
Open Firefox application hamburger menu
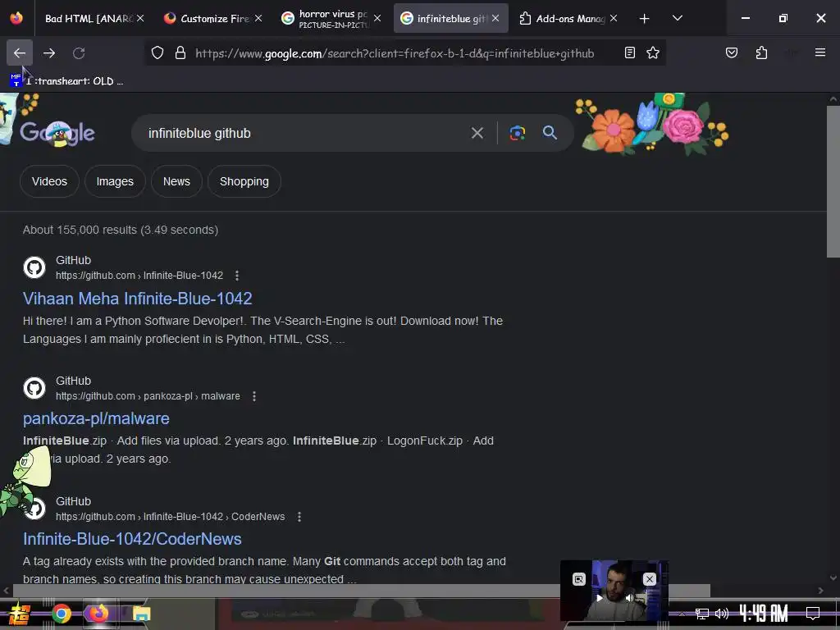click(x=819, y=52)
